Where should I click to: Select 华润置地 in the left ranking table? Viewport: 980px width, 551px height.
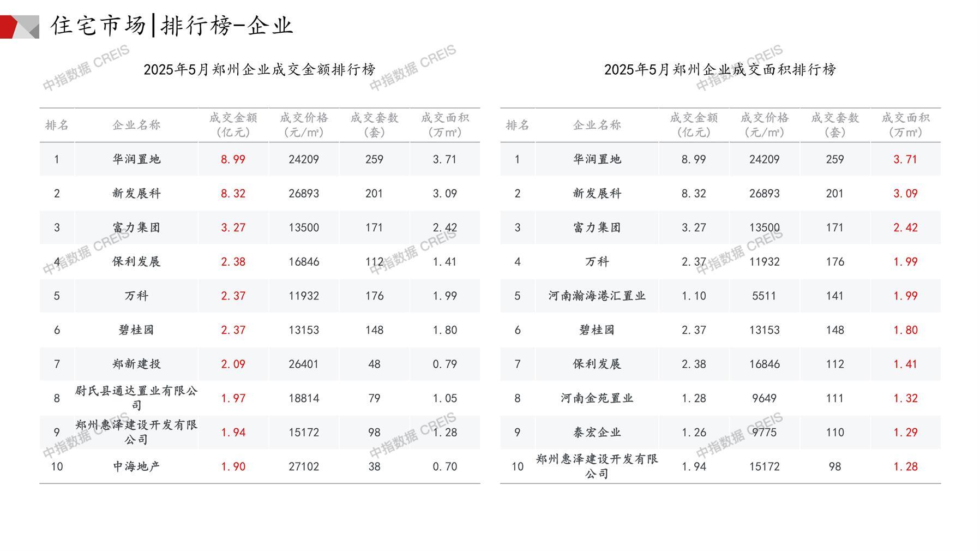pos(136,159)
